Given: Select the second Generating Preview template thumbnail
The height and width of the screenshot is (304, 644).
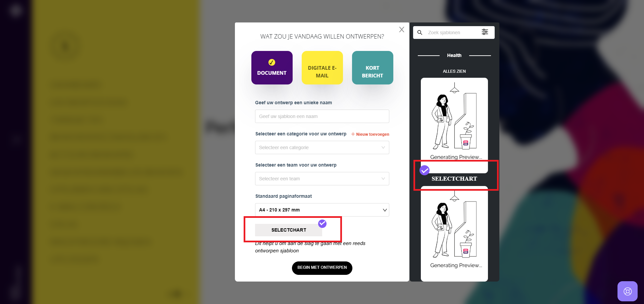Looking at the screenshot, I should pyautogui.click(x=454, y=234).
